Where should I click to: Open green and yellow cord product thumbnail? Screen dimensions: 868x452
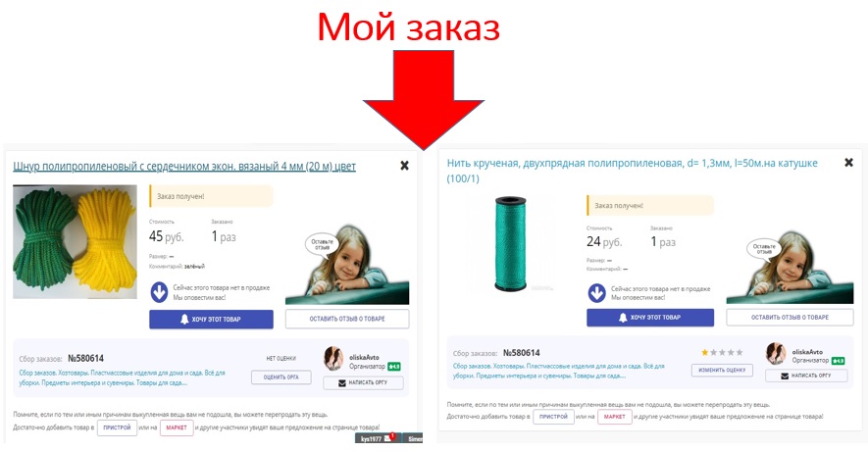pyautogui.click(x=75, y=242)
